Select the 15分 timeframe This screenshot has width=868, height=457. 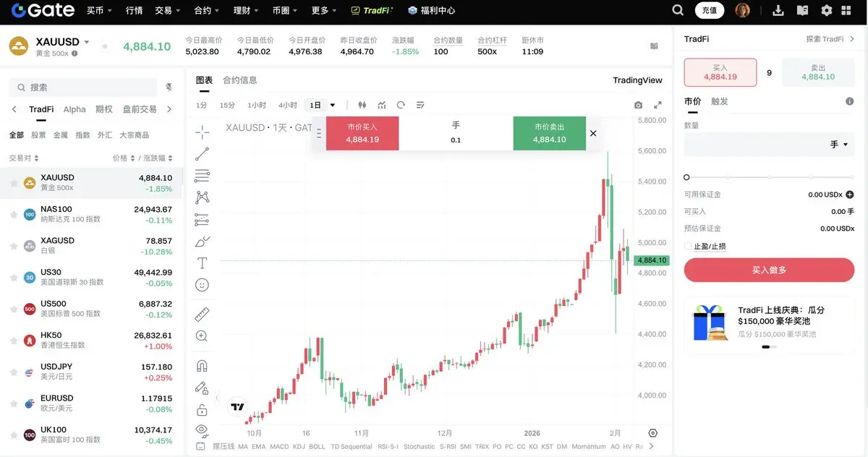click(227, 105)
